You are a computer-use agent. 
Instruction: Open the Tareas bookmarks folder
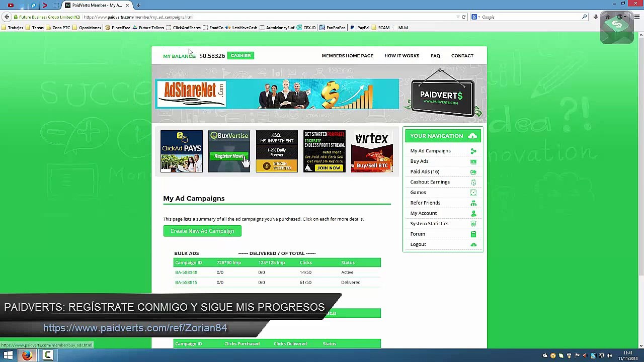[x=35, y=28]
